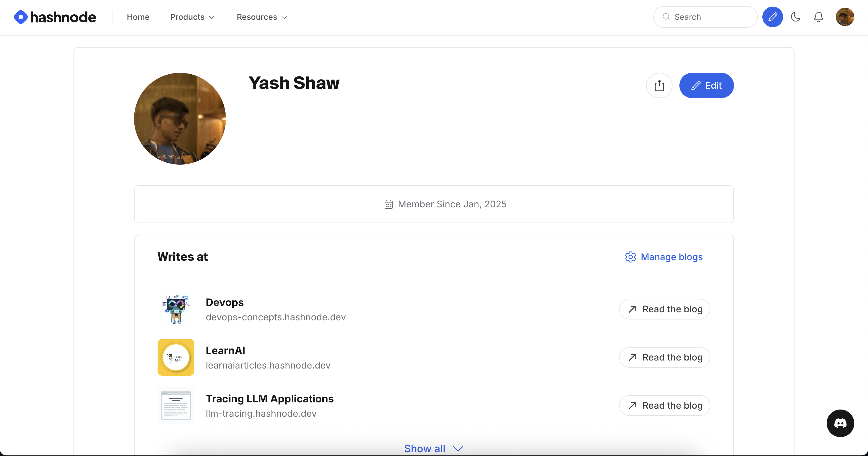The height and width of the screenshot is (456, 868).
Task: Click the Hashnode logo
Action: click(x=55, y=17)
